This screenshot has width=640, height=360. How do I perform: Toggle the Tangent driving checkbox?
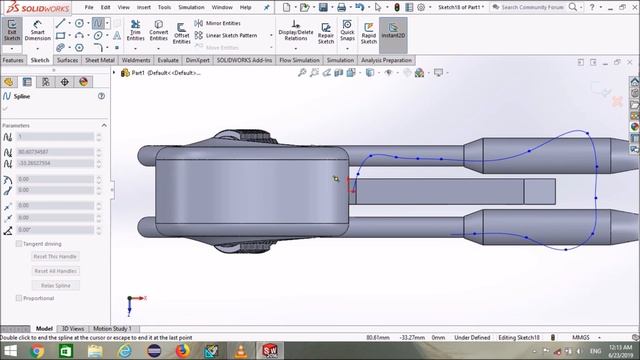point(19,244)
